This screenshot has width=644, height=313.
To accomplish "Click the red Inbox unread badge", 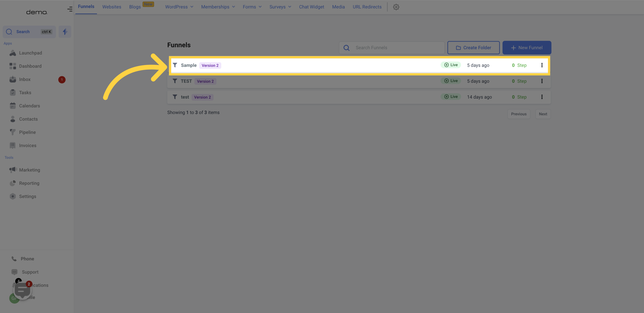I will 62,80.
